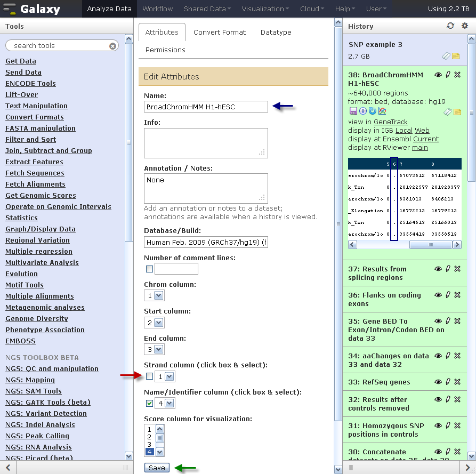
Task: Collapse the History panel right arrow
Action: point(468,467)
